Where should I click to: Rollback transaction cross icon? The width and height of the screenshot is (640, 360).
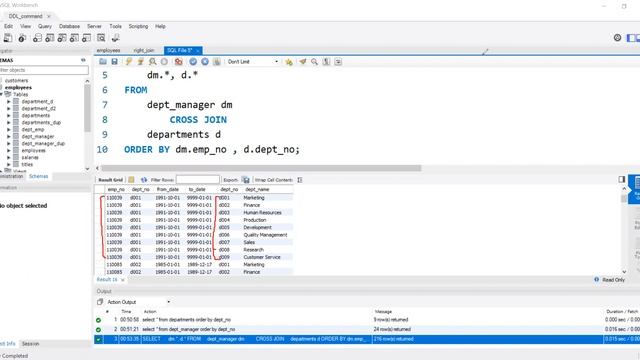205,62
